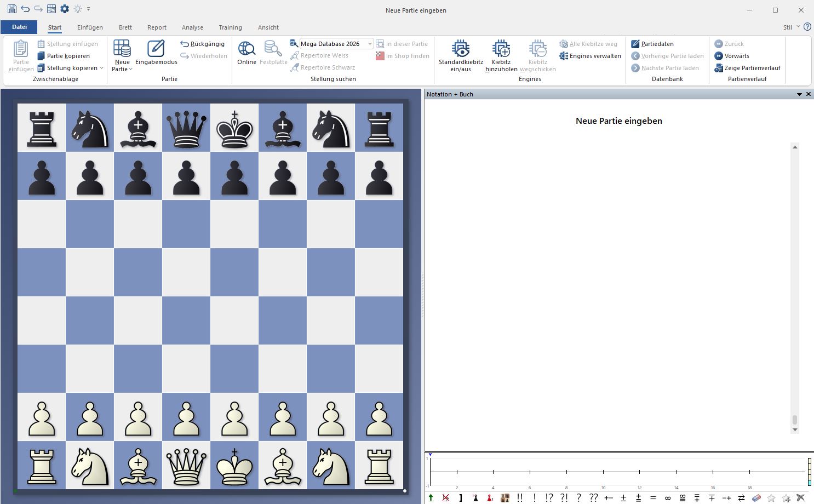Open the Neue Partie dropdown arrow
Image resolution: width=814 pixels, height=504 pixels.
point(130,70)
